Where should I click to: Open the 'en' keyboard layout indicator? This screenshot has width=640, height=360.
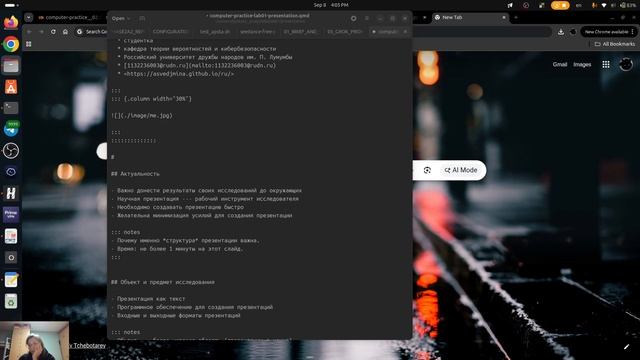[578, 5]
